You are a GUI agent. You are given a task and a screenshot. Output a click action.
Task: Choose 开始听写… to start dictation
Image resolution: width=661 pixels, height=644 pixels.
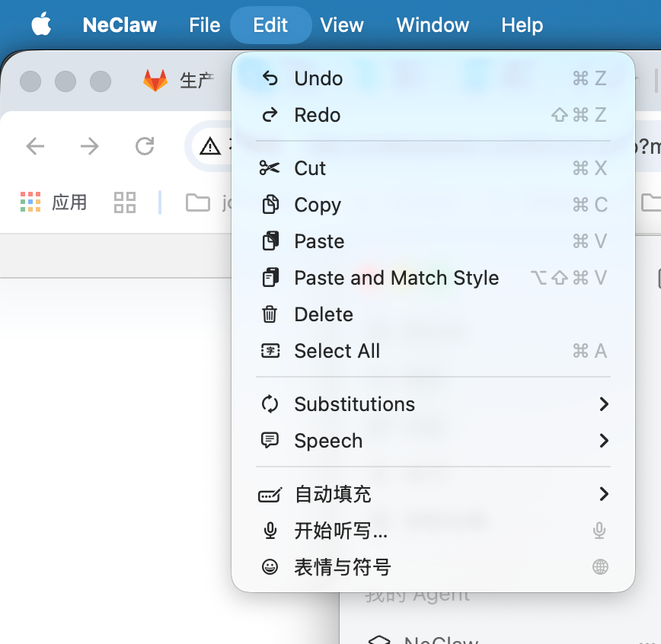pos(433,531)
